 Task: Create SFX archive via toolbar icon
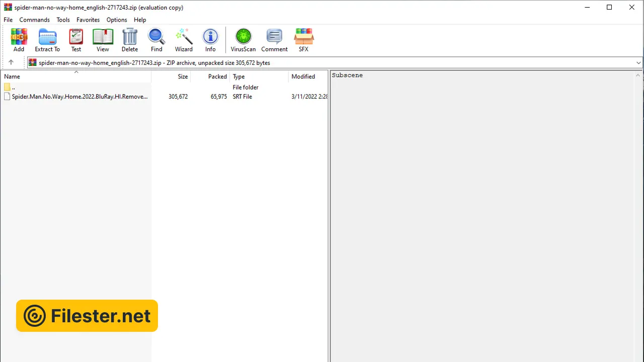[x=303, y=40]
